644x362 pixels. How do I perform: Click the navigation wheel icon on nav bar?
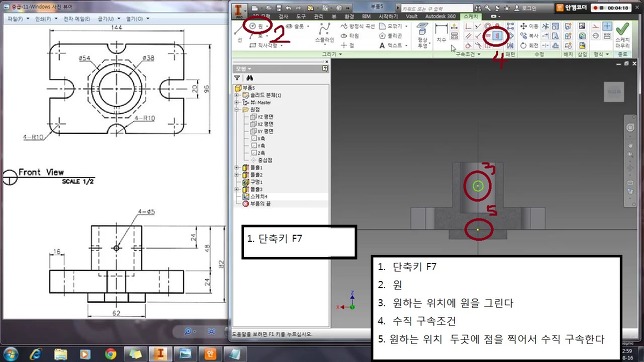pyautogui.click(x=630, y=128)
